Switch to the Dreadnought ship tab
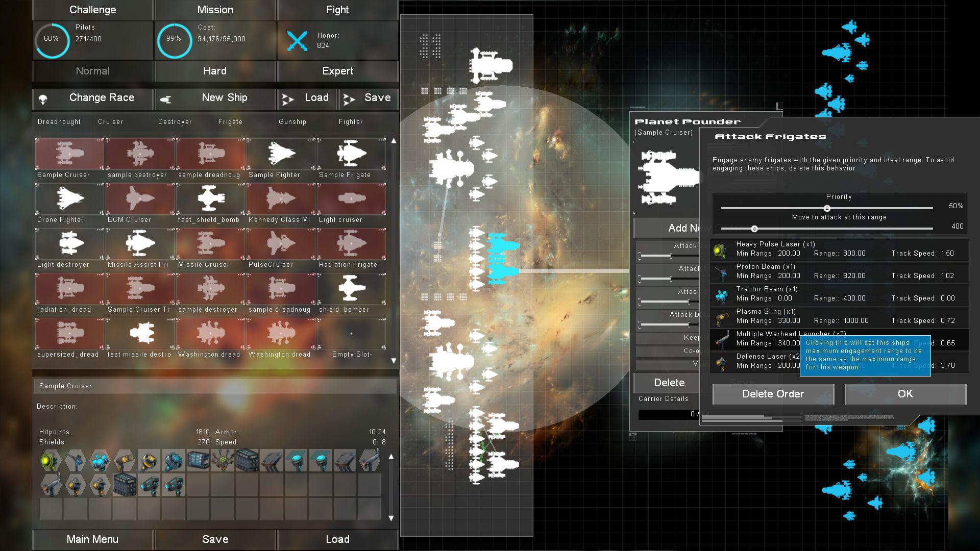 point(59,122)
